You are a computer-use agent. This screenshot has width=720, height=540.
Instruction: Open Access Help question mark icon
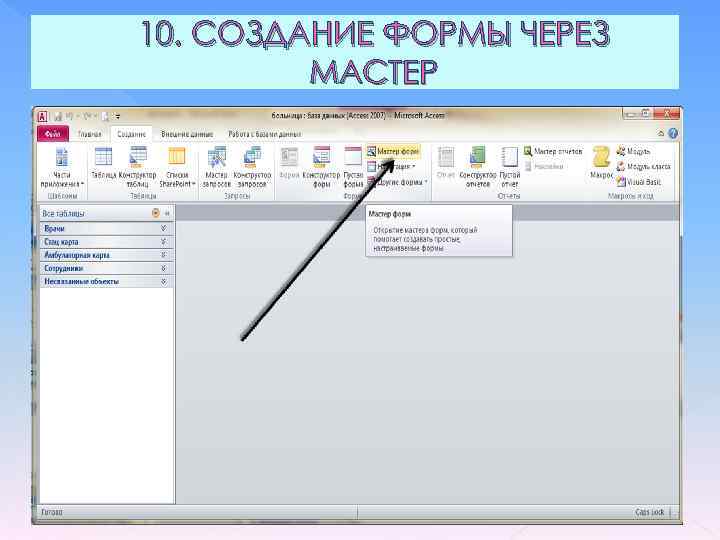[673, 134]
